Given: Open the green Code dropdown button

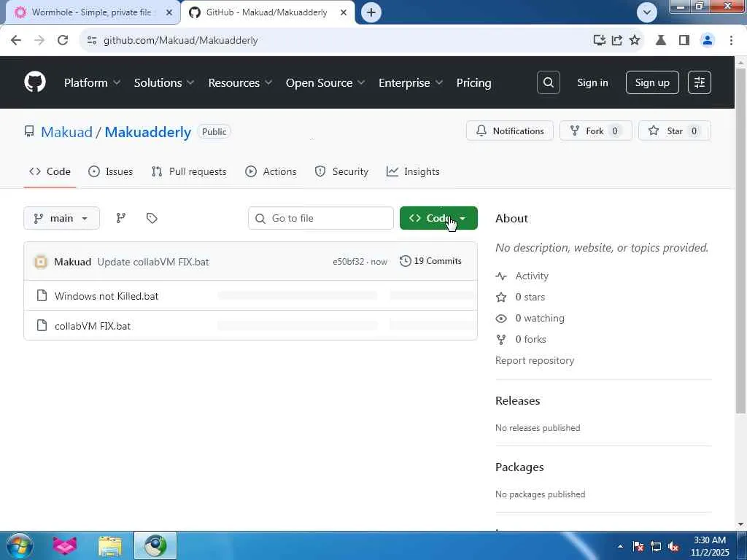Looking at the screenshot, I should 438,218.
